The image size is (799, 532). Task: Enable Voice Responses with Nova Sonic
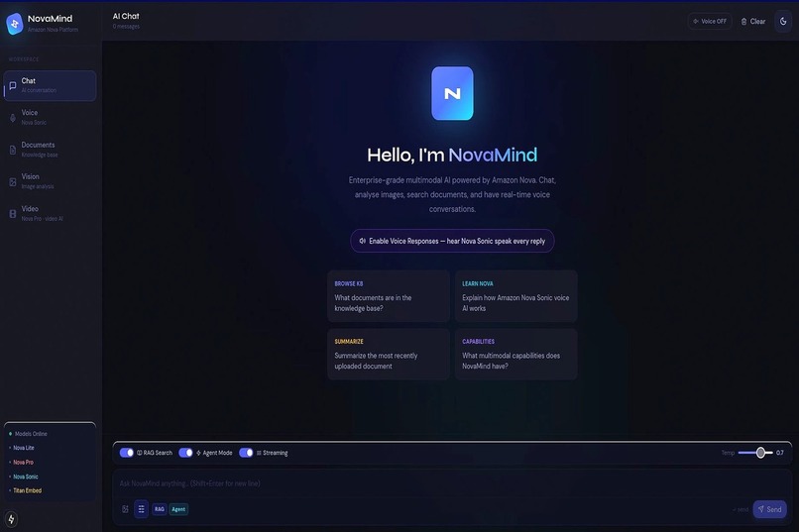(x=452, y=241)
